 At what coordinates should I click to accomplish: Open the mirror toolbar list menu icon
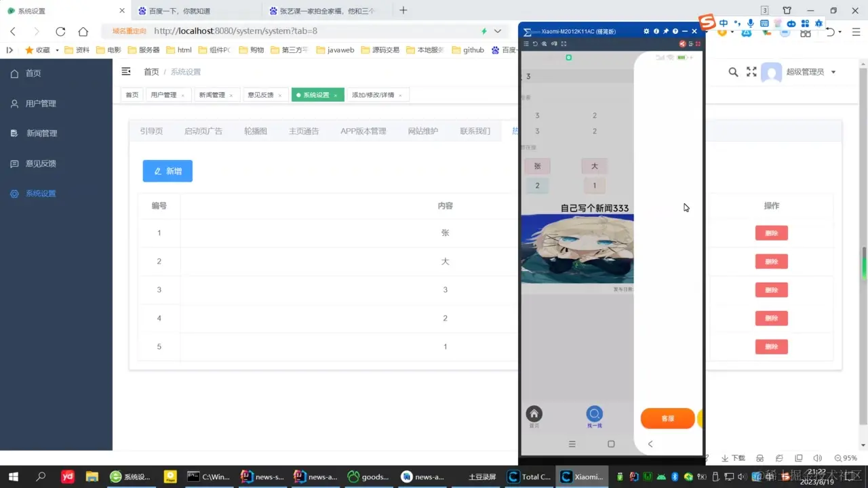(x=526, y=44)
